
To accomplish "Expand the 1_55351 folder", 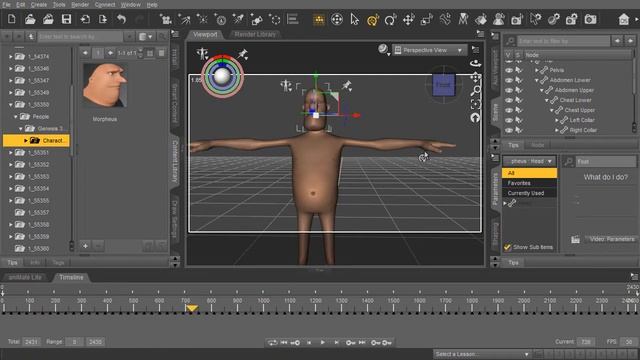I will (11, 153).
